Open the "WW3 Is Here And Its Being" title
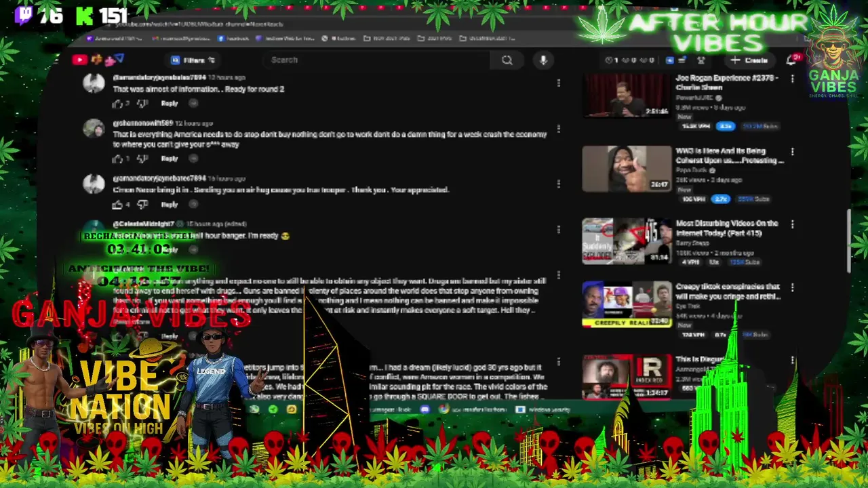Screen dimensions: 868x488 729,156
